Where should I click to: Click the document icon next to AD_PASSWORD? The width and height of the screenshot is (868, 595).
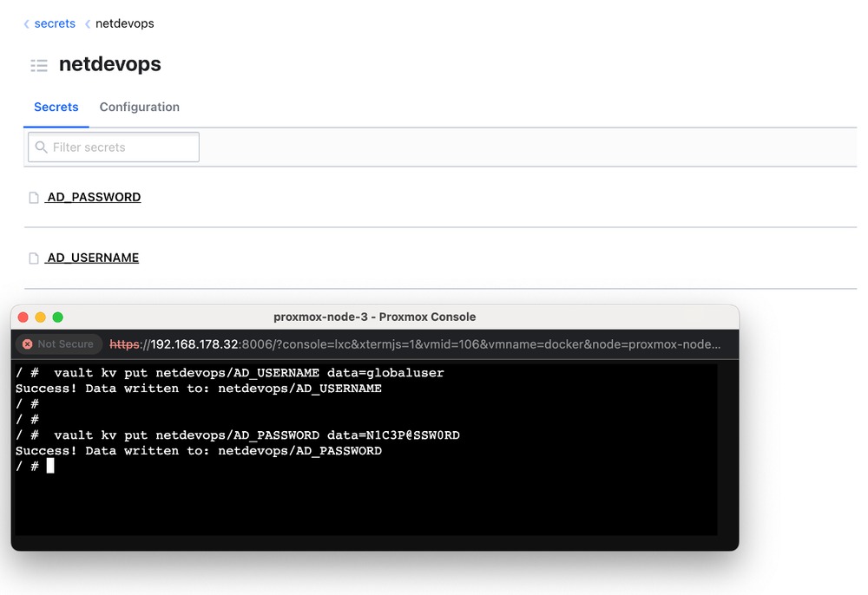click(x=32, y=196)
